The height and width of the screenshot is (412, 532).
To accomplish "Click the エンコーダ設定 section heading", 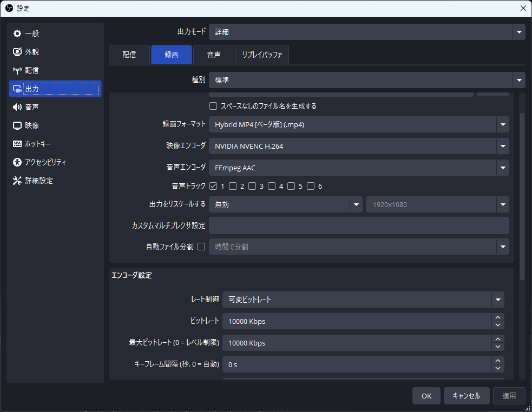I will 132,275.
